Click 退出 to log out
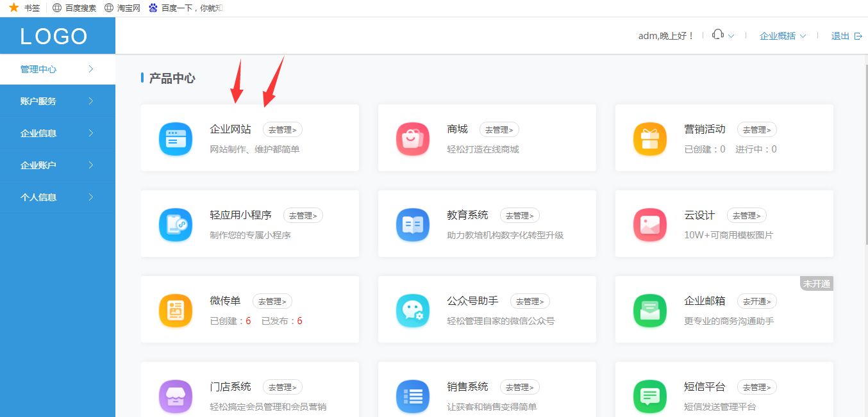This screenshot has height=417, width=868. coord(846,36)
